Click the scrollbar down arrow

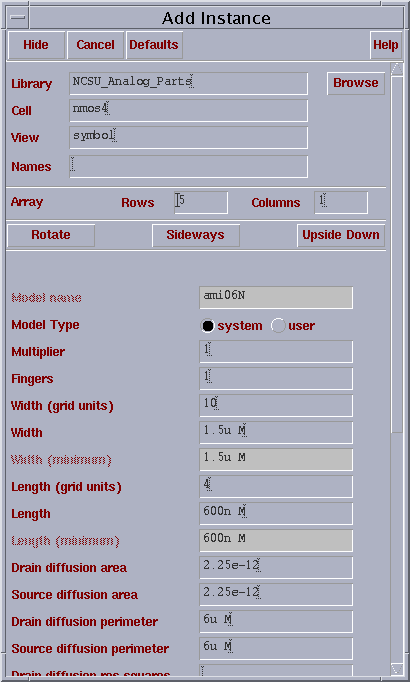(x=397, y=669)
